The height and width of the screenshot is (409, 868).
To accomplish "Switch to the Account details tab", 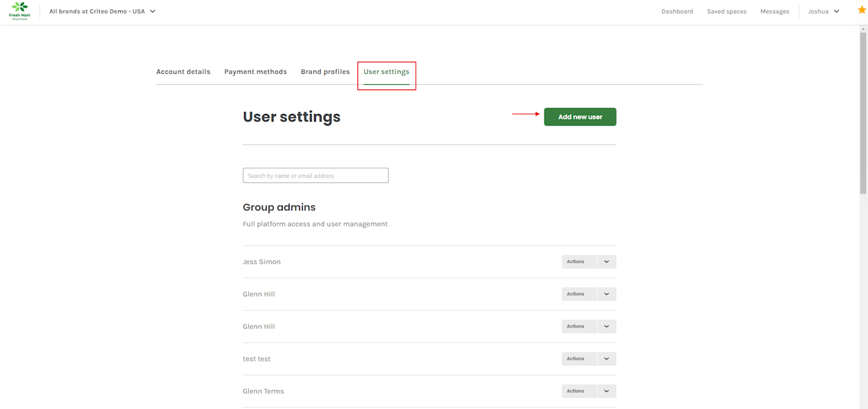I will (183, 72).
